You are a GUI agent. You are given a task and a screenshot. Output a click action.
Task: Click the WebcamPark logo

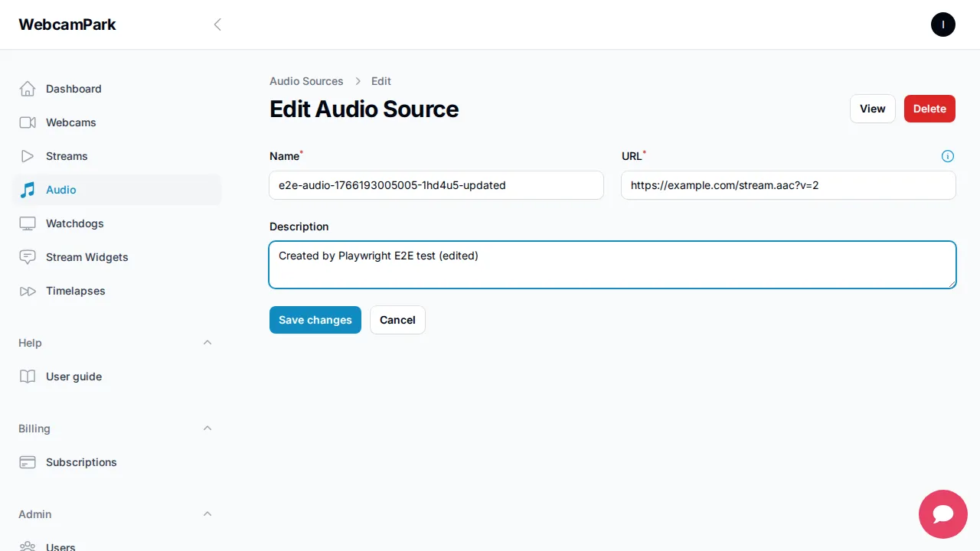[67, 24]
